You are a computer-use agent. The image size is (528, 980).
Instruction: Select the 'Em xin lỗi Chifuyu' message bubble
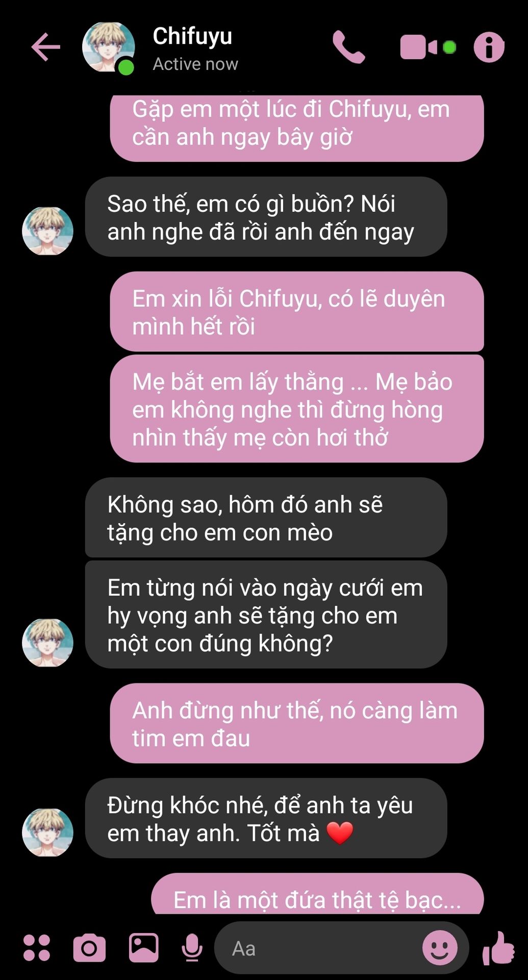[297, 312]
